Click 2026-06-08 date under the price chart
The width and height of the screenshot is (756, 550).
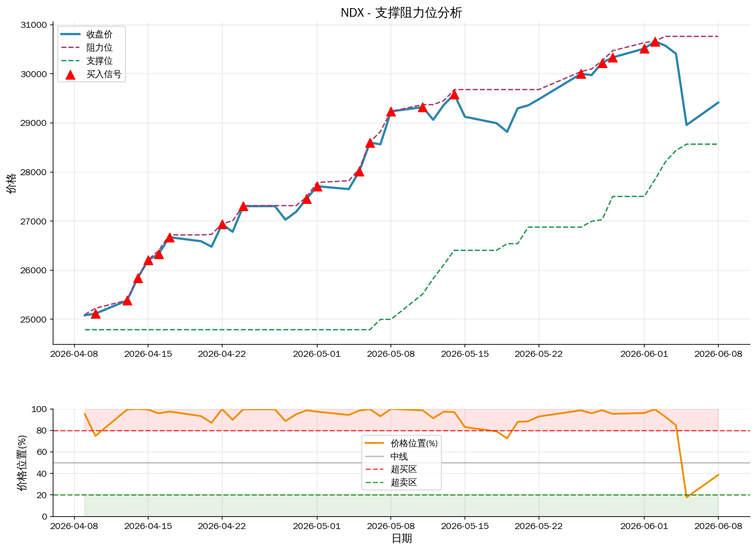pos(718,354)
